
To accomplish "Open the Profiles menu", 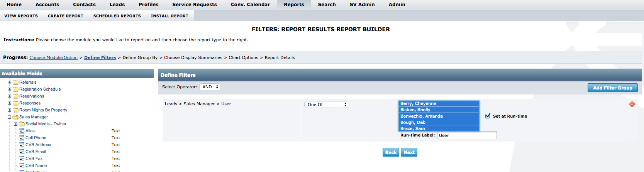I will click(x=149, y=5).
